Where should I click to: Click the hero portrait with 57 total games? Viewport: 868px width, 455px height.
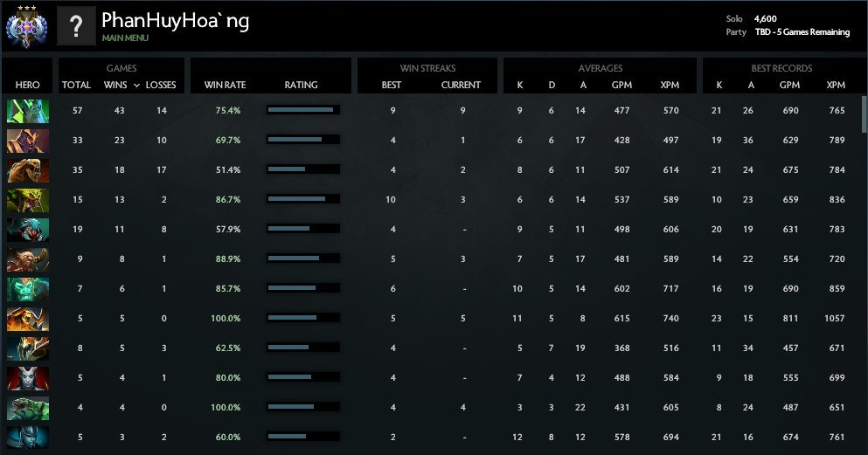pos(27,110)
